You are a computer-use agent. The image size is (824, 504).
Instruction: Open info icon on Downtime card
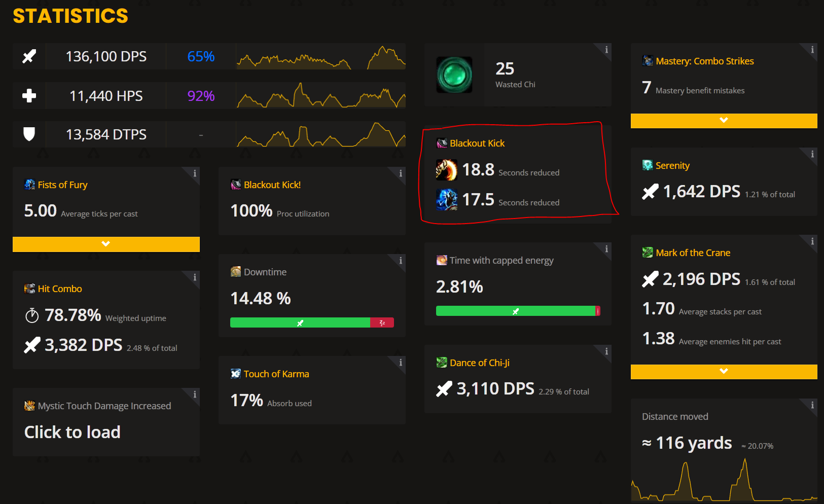[x=401, y=261]
